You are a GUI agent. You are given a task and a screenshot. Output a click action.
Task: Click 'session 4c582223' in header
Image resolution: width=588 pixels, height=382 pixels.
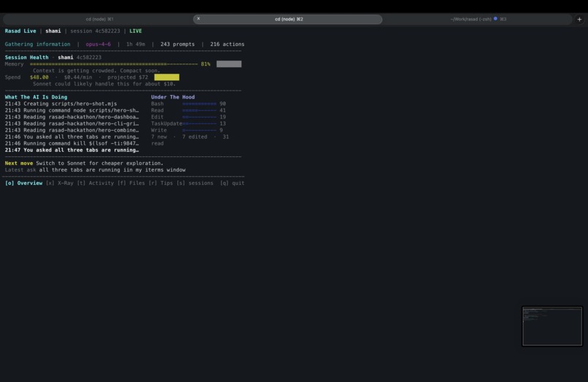coord(95,31)
